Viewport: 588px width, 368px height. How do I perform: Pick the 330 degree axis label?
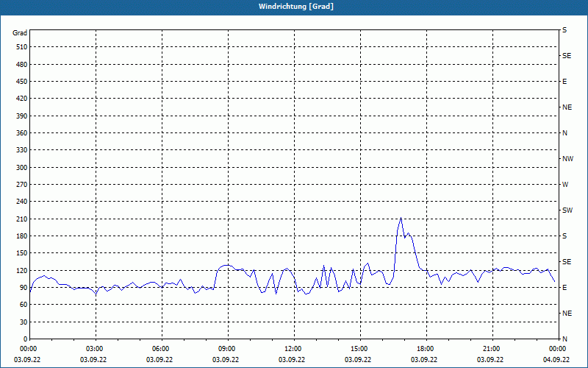coord(21,150)
